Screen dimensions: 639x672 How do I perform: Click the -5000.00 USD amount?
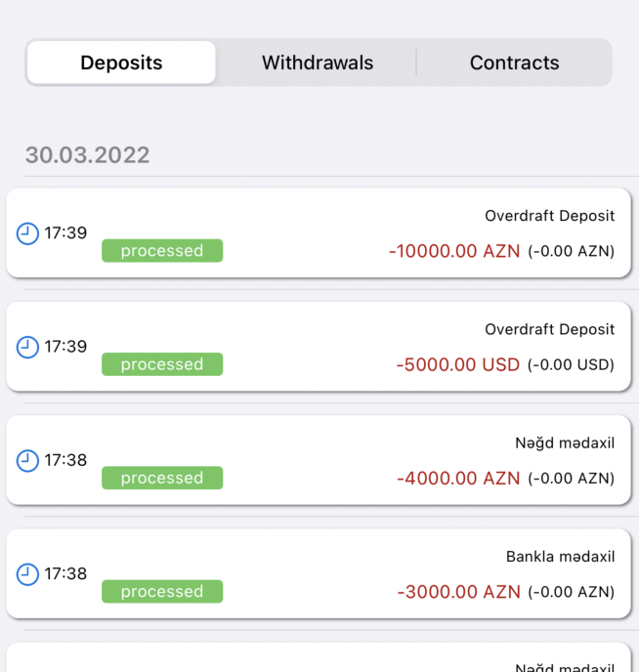(x=457, y=364)
